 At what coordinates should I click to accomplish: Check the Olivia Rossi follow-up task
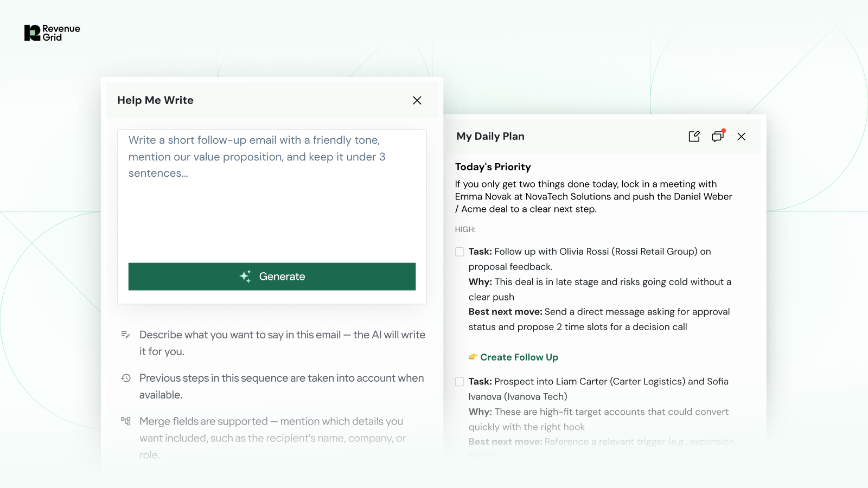point(459,252)
